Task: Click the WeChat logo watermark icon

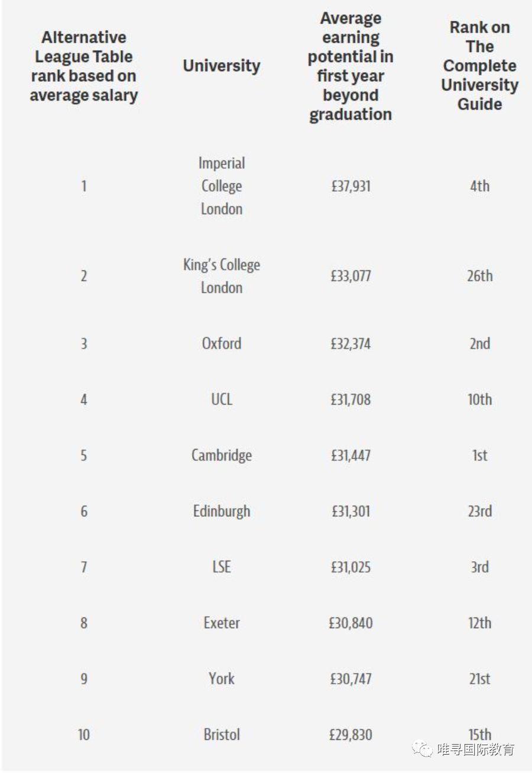Action: (x=422, y=749)
